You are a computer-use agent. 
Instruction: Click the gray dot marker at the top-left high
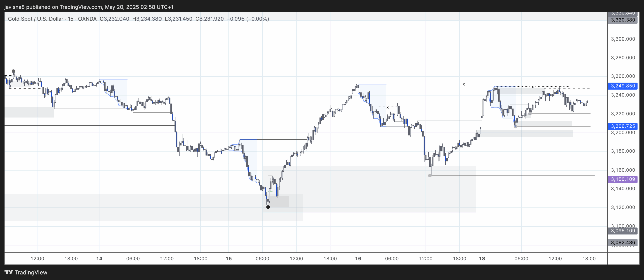coord(13,71)
